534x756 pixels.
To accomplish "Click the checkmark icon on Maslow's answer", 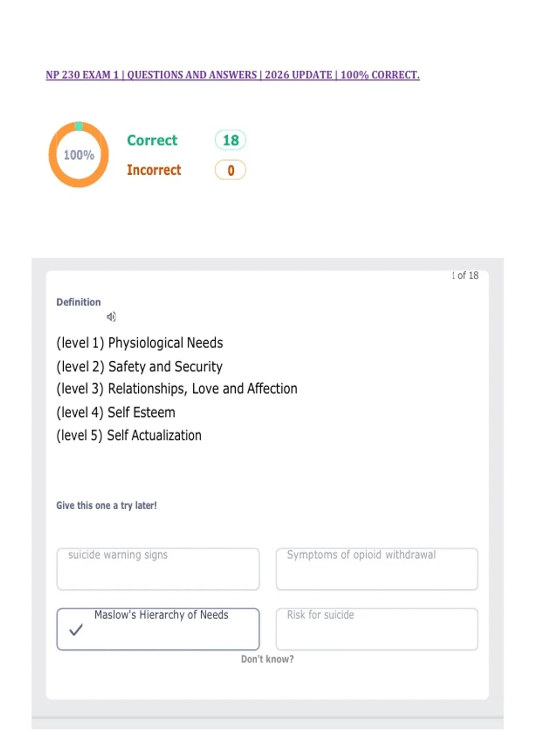I will pyautogui.click(x=76, y=629).
